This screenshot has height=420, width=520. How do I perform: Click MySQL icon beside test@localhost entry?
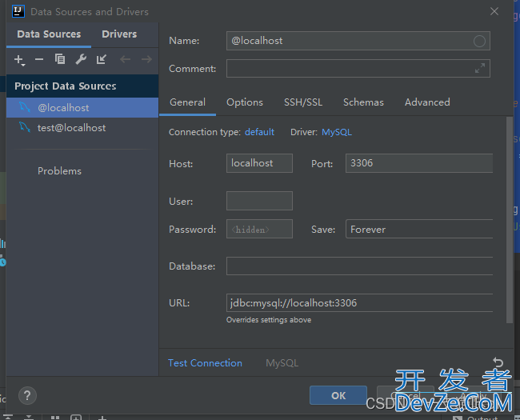pos(25,127)
